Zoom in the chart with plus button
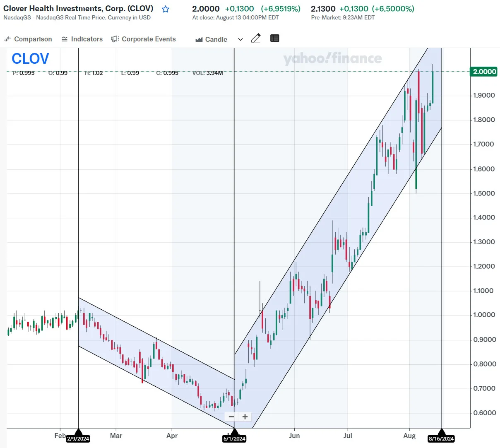The image size is (500, 448). coord(245,417)
